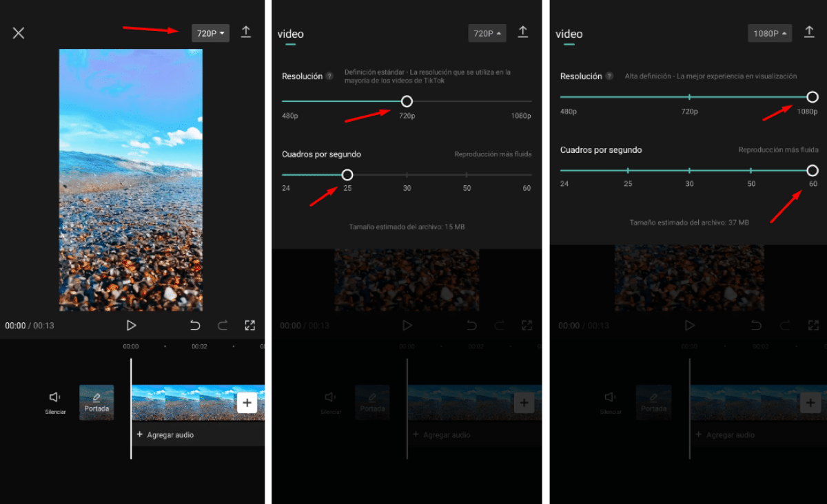
Task: Undo the last edit in the editor
Action: pos(195,325)
